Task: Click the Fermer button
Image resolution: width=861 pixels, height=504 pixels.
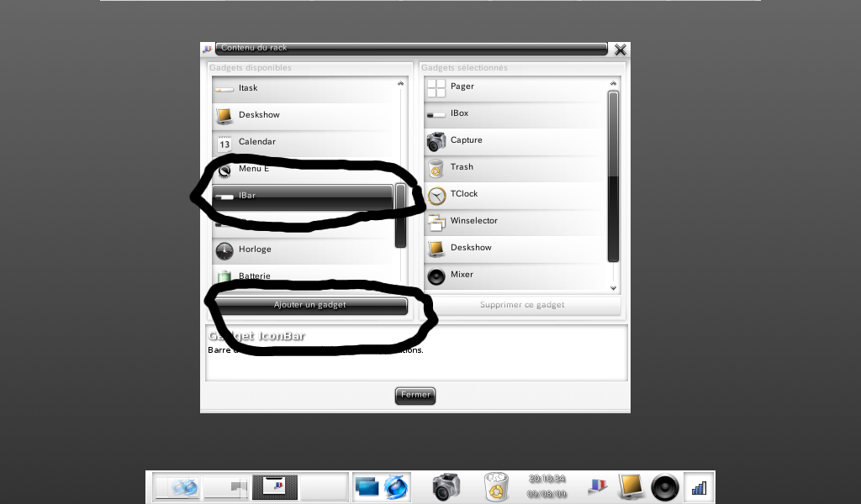Action: coord(415,395)
